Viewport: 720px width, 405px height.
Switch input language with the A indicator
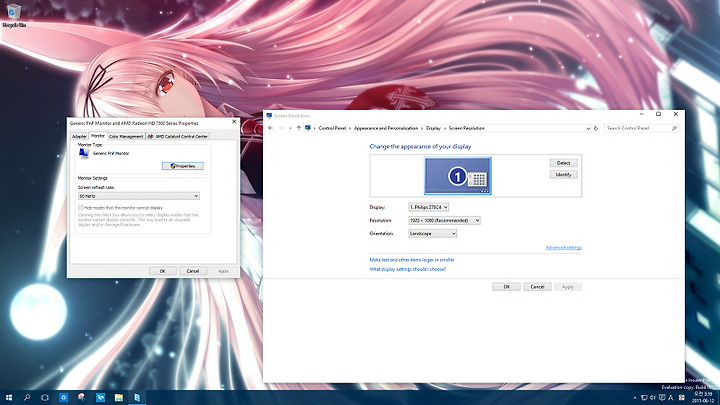point(670,398)
